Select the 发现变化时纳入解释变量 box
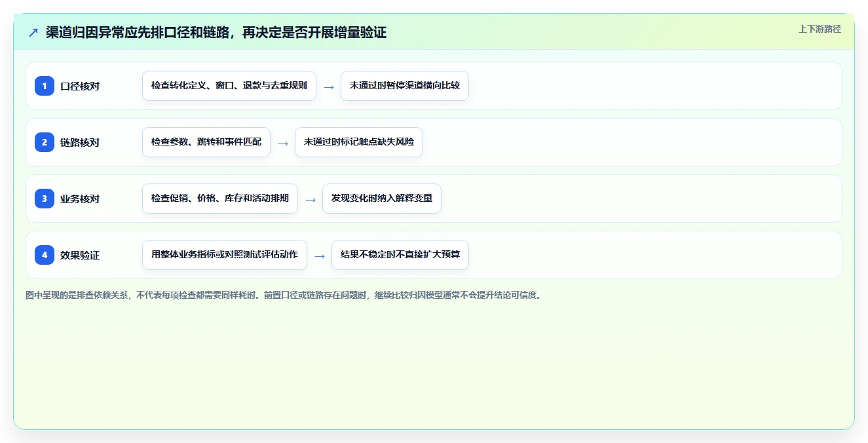This screenshot has width=868, height=443. coord(382,199)
